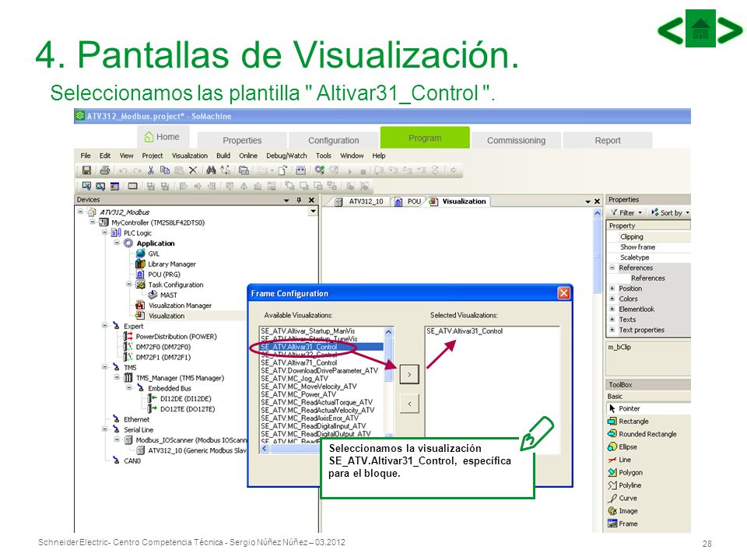The height and width of the screenshot is (560, 747).
Task: Collapse the Serial Line tree node
Action: pyautogui.click(x=104, y=429)
